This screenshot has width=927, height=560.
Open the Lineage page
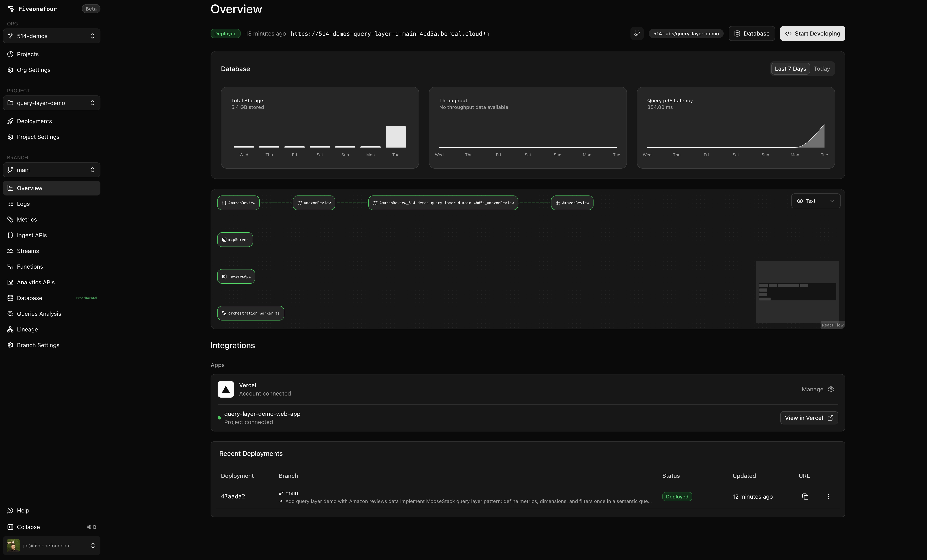point(27,329)
